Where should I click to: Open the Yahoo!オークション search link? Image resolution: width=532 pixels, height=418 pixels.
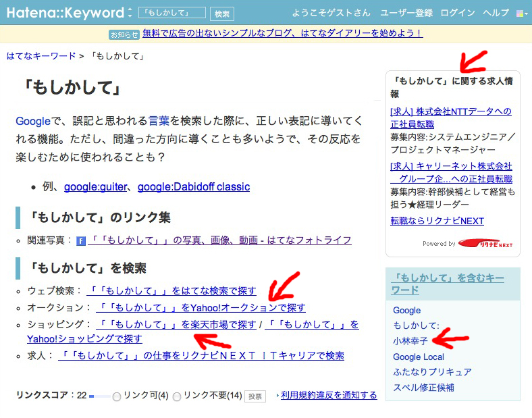(x=201, y=307)
